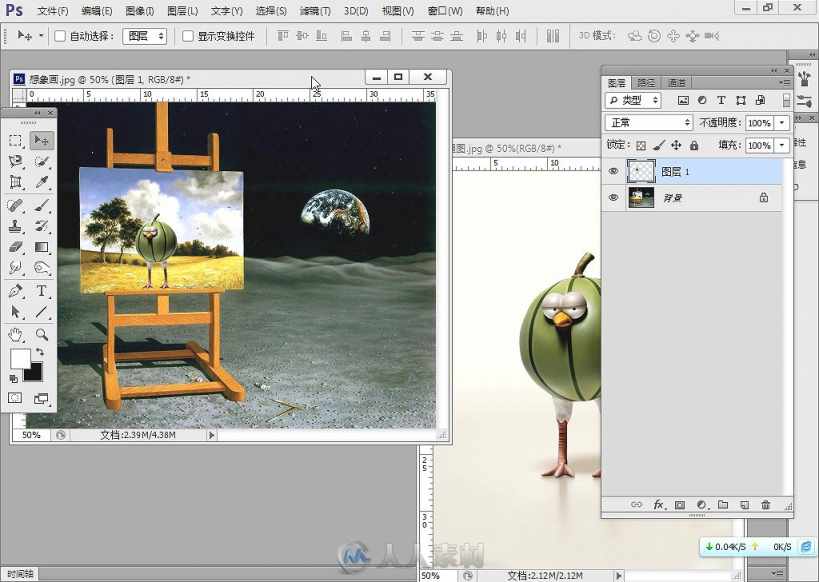819x582 pixels.
Task: Toggle the layer filtering switch
Action: pos(786,100)
